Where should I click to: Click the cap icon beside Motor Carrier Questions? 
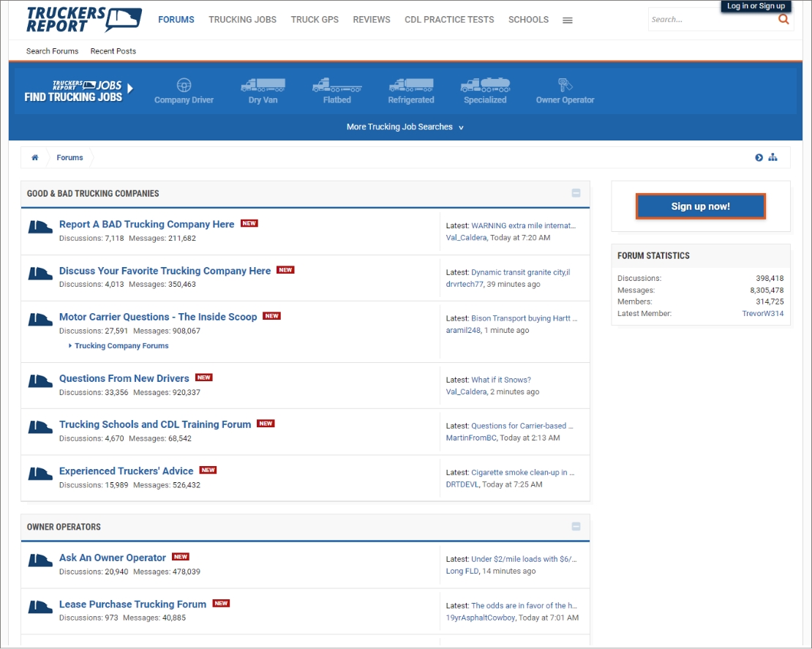(x=40, y=320)
